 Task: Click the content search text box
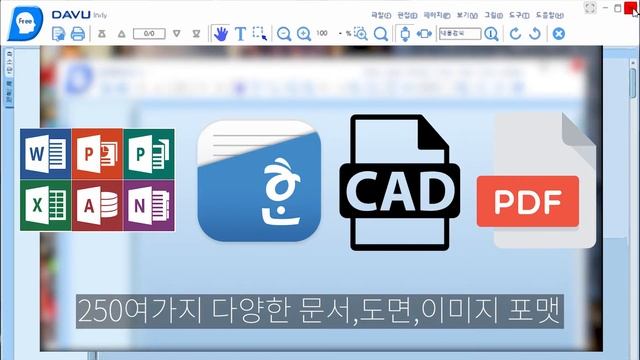coord(460,33)
